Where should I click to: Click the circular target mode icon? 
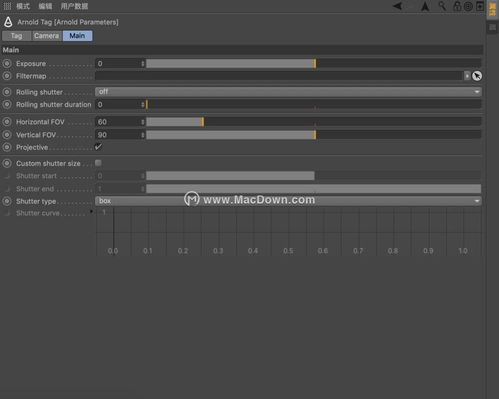468,6
